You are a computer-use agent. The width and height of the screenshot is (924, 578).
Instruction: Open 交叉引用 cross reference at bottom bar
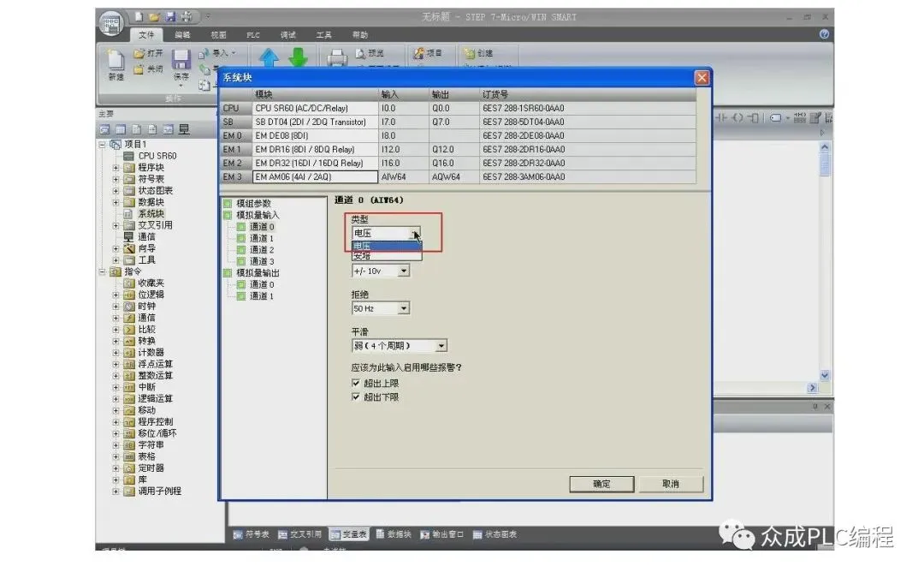click(x=299, y=534)
